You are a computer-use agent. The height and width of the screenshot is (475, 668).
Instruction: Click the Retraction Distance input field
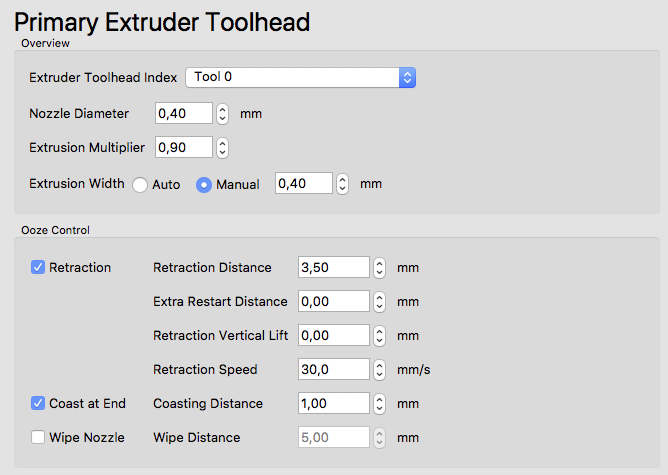click(334, 267)
